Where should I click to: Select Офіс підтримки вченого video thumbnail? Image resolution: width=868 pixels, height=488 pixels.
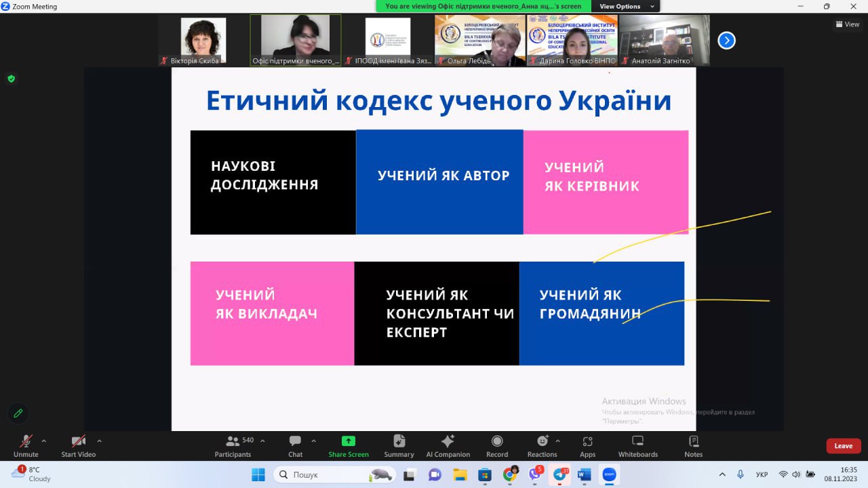click(296, 41)
